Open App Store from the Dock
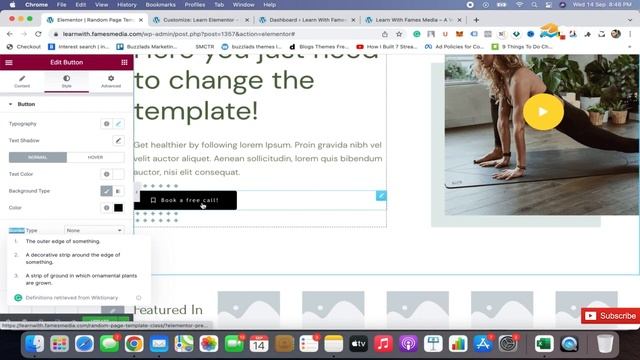Image resolution: width=640 pixels, height=360 pixels. pos(483,344)
